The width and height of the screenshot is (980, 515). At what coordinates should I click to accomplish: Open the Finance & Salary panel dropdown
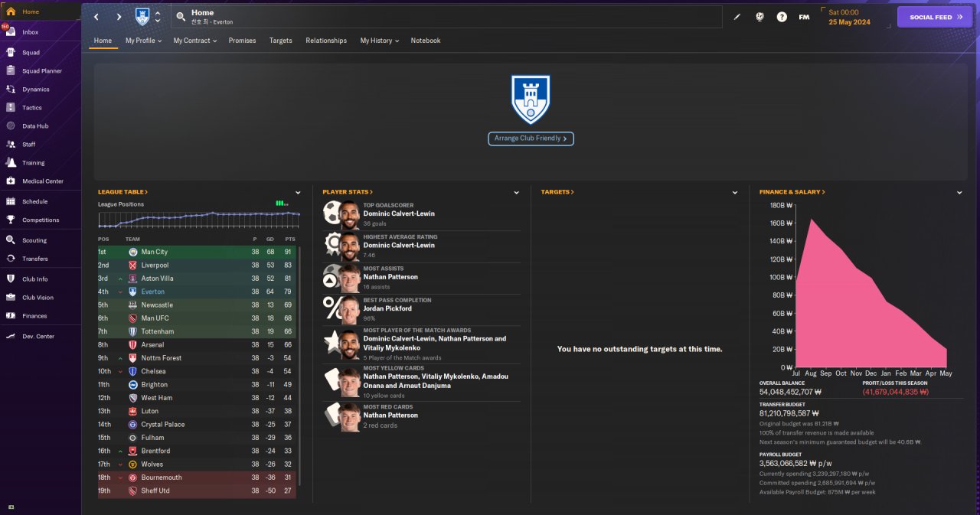(959, 193)
